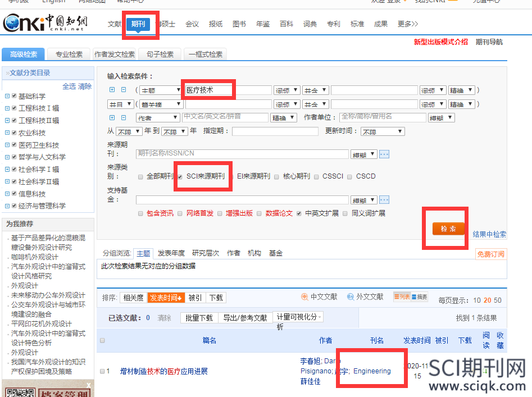
Task: Open article 增材制造技术的医疗应用进展
Action: [164, 371]
